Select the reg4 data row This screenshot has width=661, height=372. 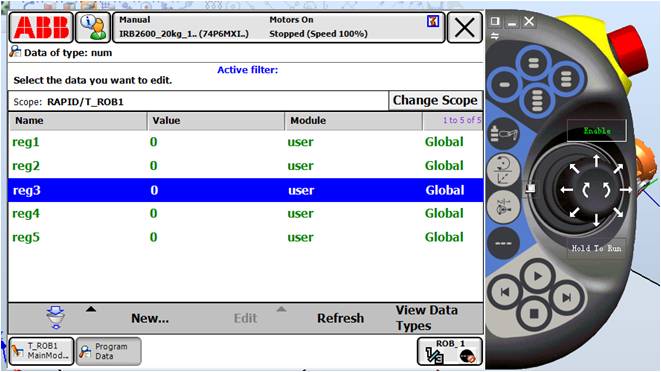tap(246, 213)
